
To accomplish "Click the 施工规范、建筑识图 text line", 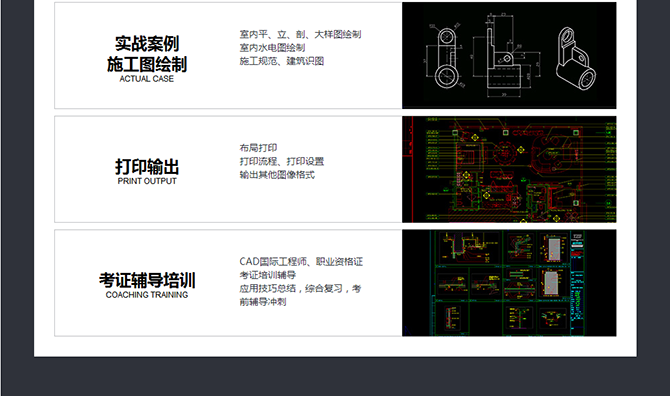I will 282,61.
